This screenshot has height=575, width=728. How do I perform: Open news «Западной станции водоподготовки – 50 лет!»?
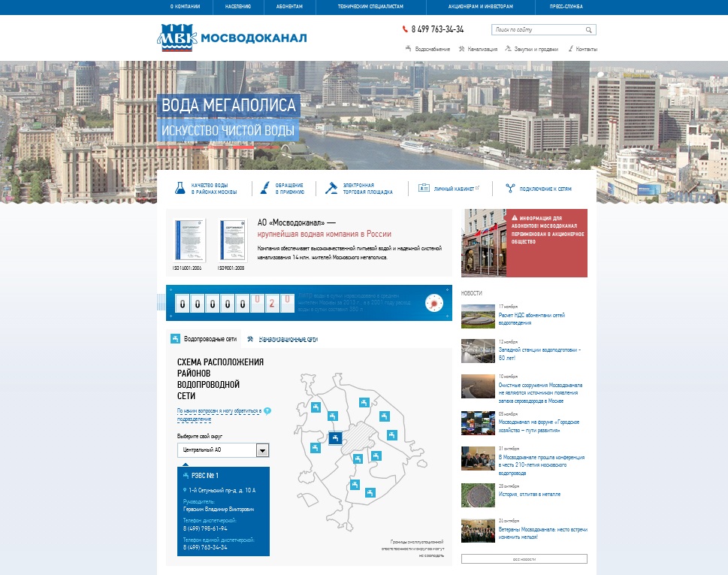click(539, 354)
